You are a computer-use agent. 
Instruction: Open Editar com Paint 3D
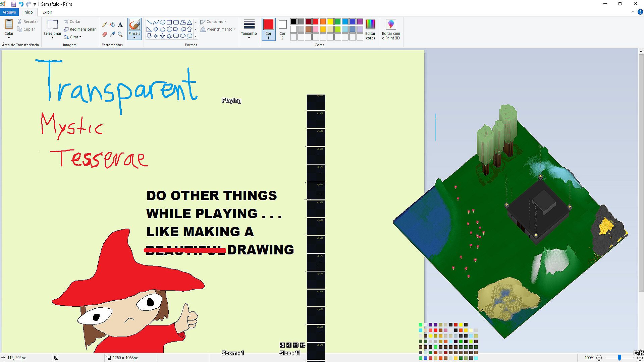(391, 29)
